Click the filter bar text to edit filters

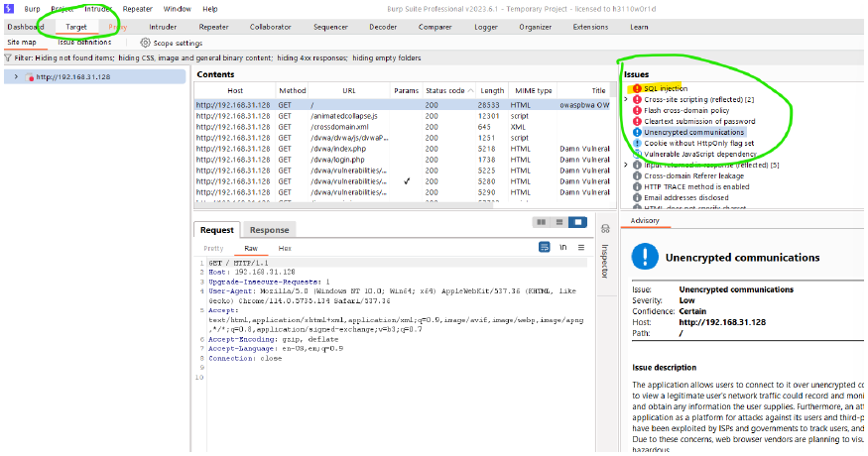[217, 57]
